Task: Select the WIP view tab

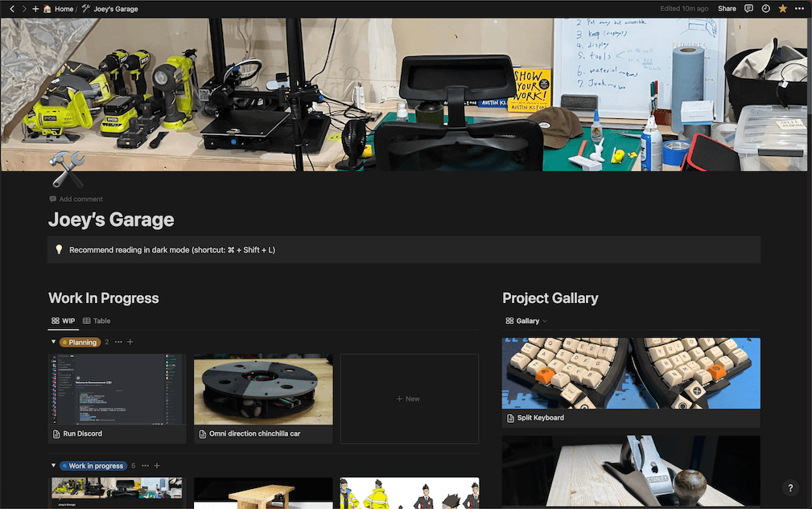Action: coord(63,320)
